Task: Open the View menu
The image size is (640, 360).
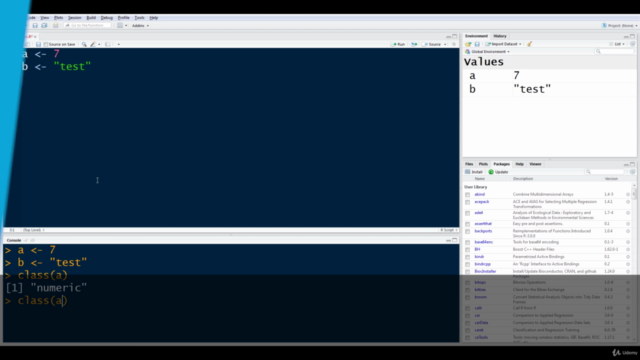Action: click(x=44, y=18)
